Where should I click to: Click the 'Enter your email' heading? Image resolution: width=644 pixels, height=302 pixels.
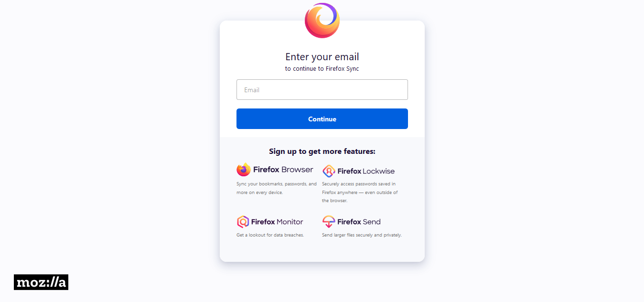(x=322, y=57)
